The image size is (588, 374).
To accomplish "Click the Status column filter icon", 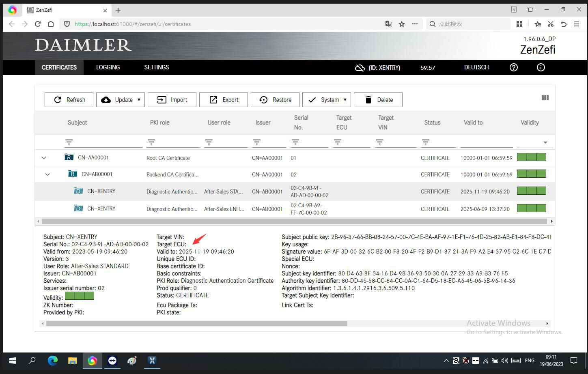I will point(426,142).
